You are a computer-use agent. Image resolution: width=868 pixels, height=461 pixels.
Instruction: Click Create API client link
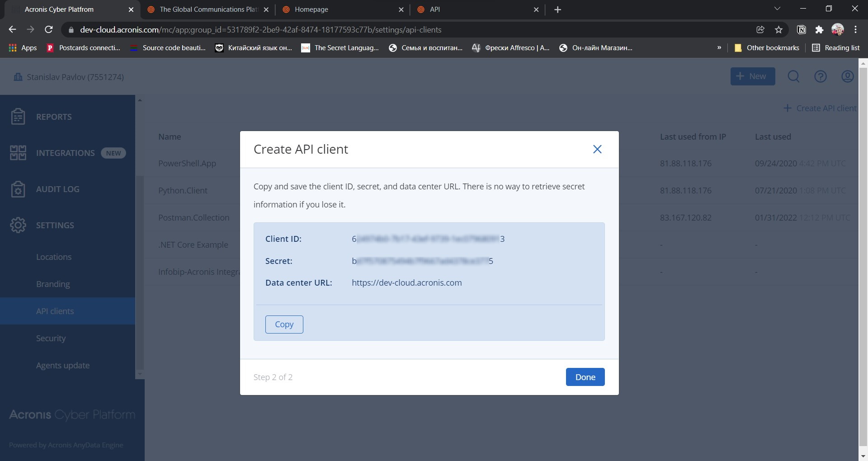click(820, 108)
